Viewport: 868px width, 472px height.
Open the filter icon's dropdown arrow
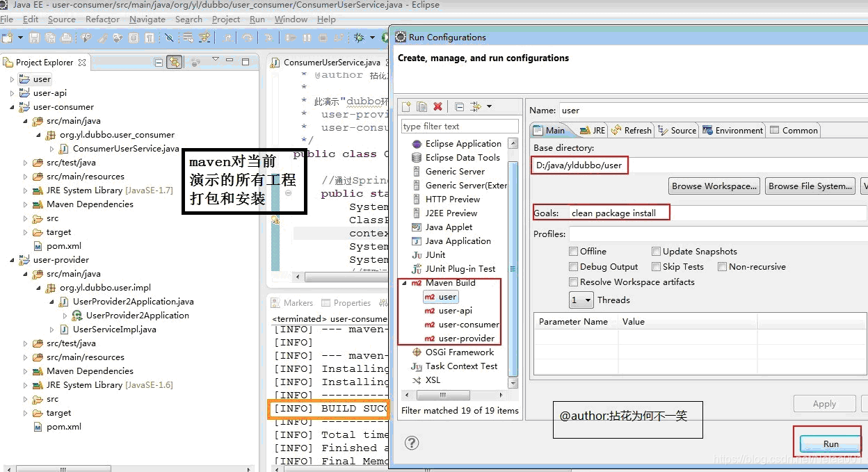click(x=489, y=106)
